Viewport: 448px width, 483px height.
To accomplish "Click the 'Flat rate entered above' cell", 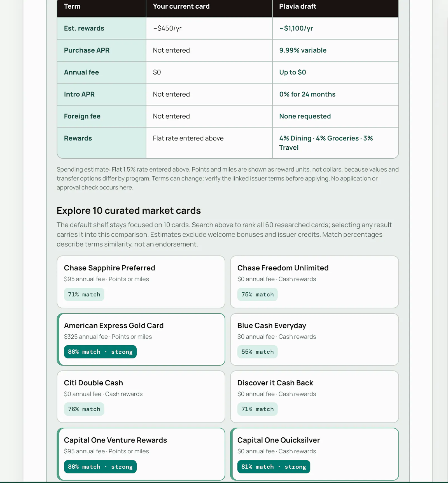I will pos(209,143).
